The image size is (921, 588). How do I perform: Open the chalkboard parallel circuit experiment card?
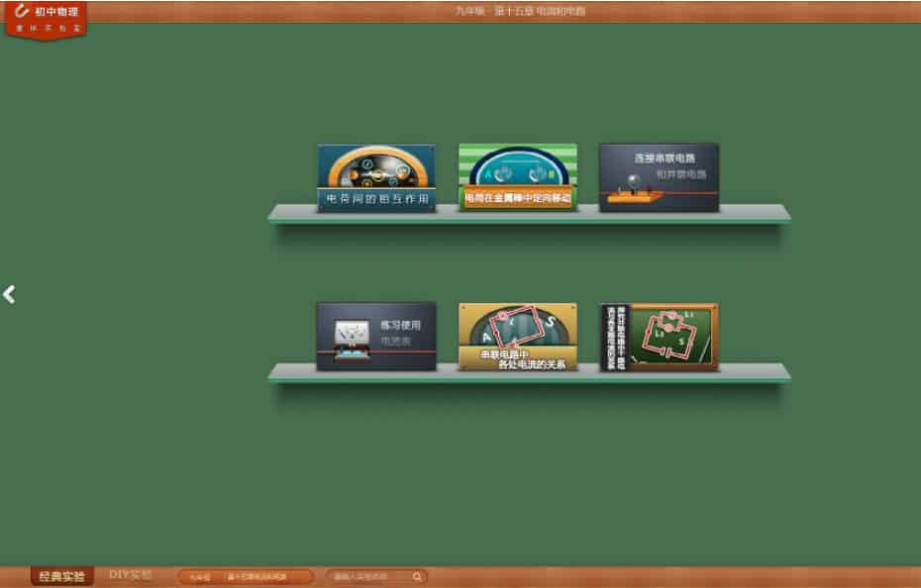pos(659,337)
